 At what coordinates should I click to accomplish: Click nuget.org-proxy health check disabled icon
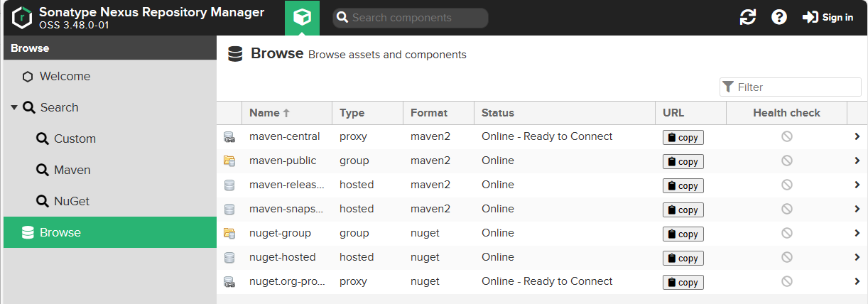786,281
